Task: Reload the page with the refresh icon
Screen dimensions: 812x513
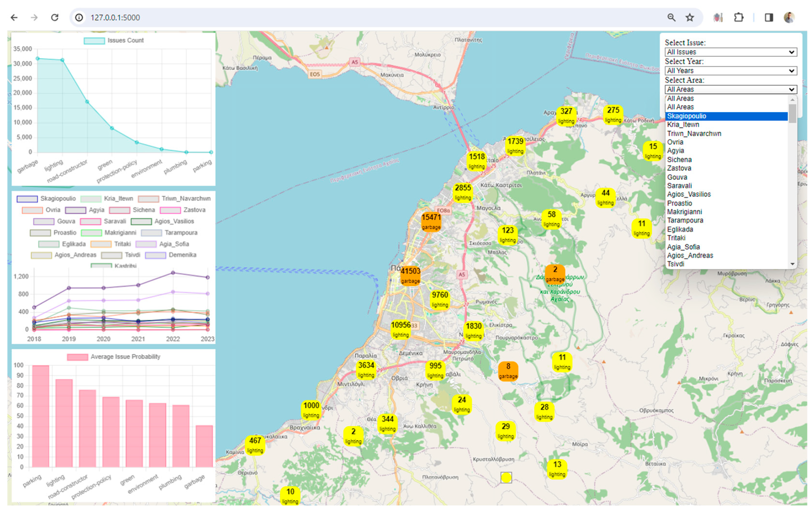Action: (x=55, y=17)
